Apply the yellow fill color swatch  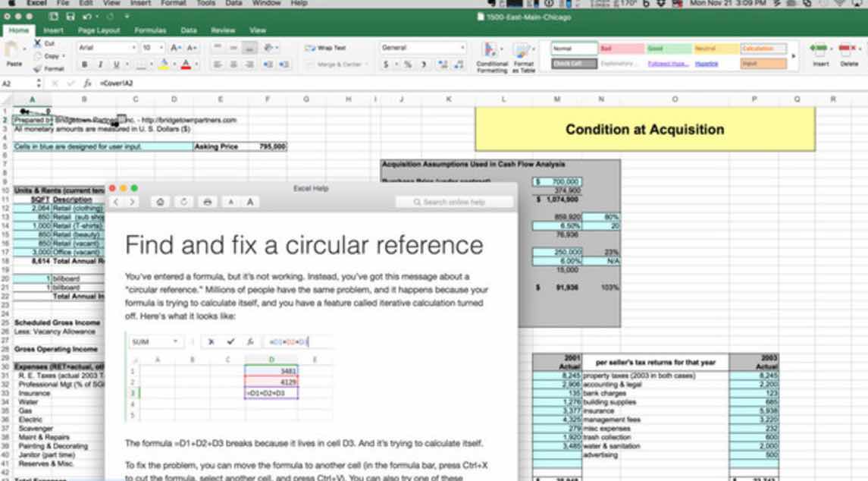[x=164, y=64]
